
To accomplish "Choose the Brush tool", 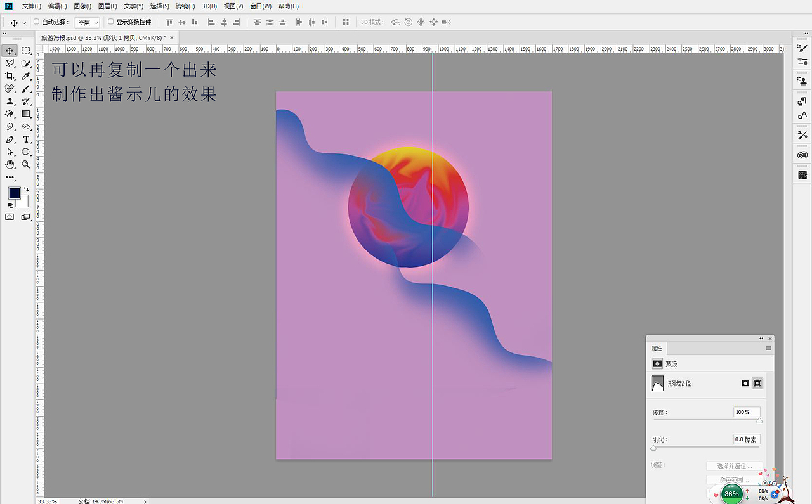I will [x=26, y=89].
